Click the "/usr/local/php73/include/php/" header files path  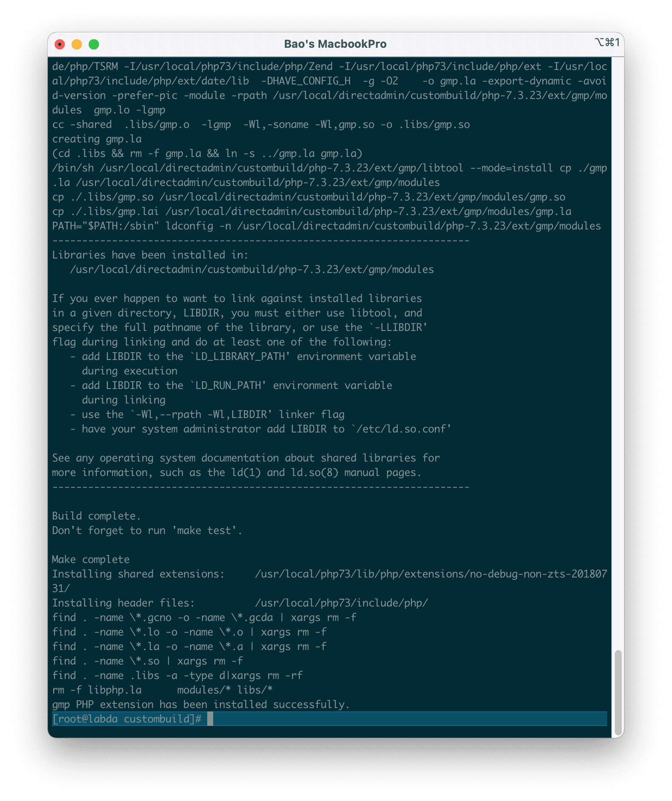[x=341, y=603]
